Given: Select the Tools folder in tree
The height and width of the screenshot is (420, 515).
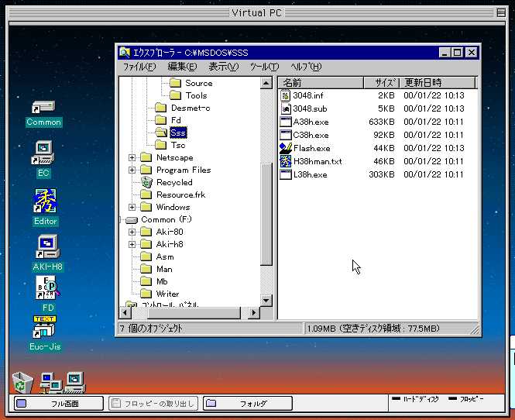Looking at the screenshot, I should pyautogui.click(x=189, y=95).
